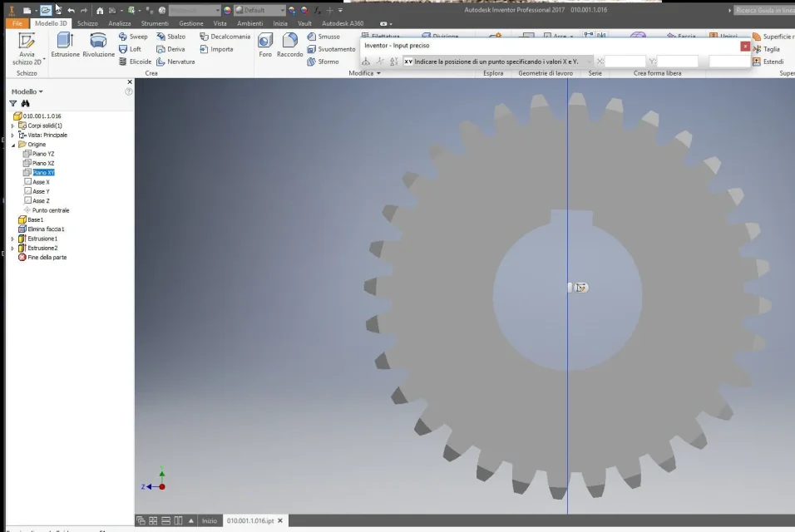Select the Raccordo fillet tool
Screen dimensions: 795x532
pos(290,45)
